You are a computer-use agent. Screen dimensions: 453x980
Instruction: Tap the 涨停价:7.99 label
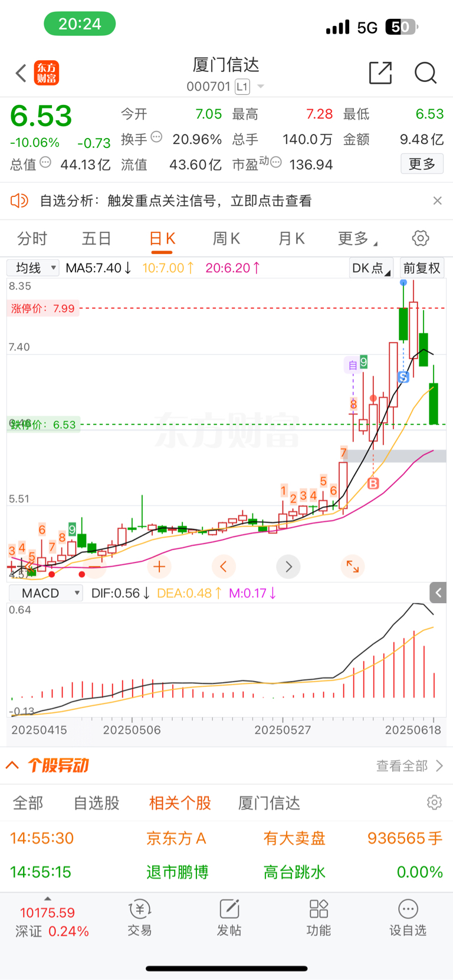point(42,308)
